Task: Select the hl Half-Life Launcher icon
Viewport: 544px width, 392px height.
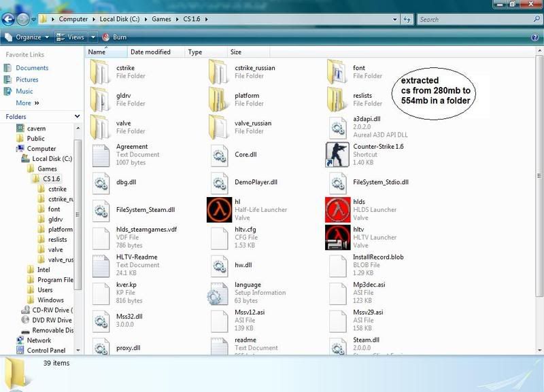Action: tap(219, 209)
